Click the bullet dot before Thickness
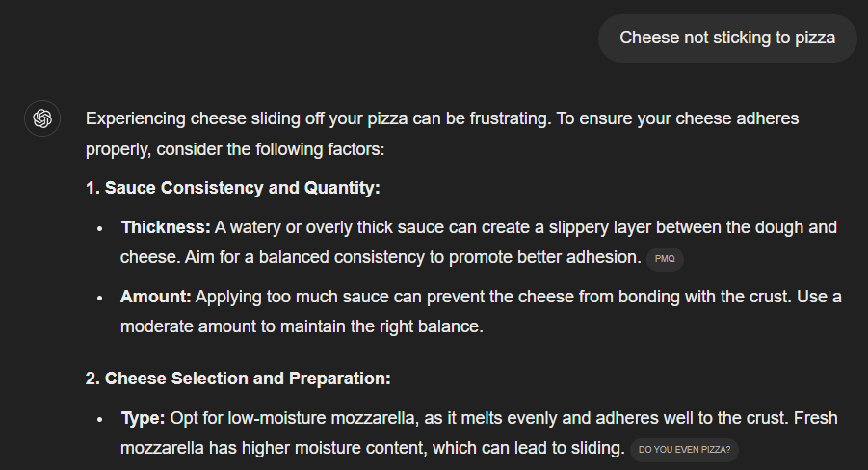 click(100, 229)
